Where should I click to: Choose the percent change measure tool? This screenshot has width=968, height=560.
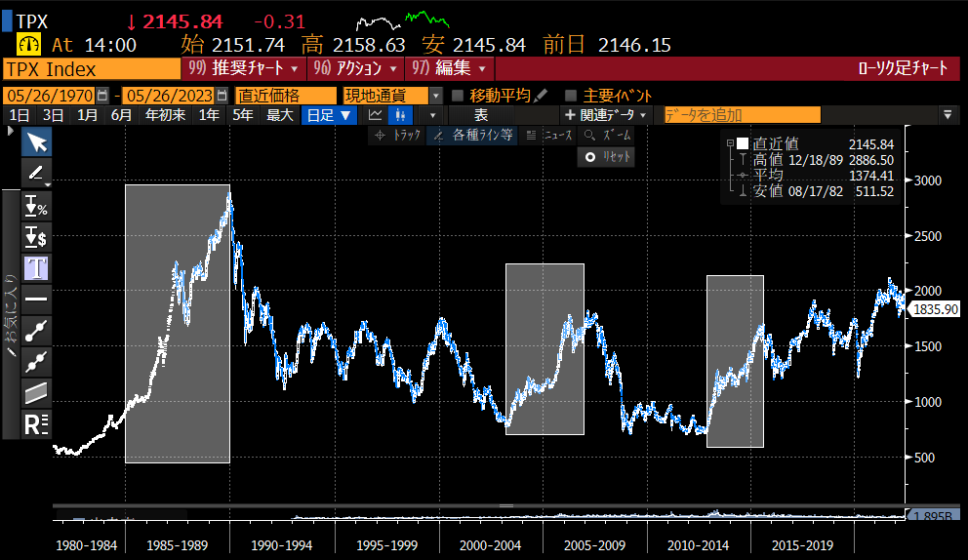(x=36, y=206)
